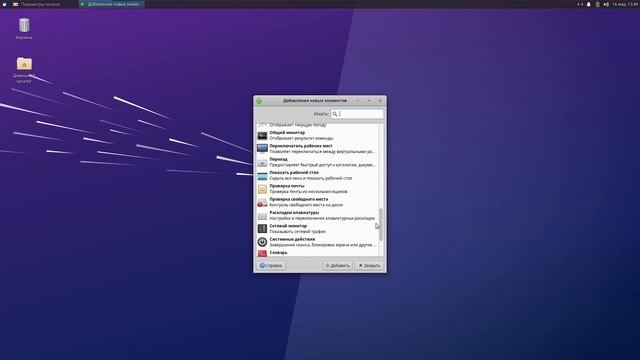640x360 pixels.
Task: Select 'Контроль свободного места на диске' text
Action: pos(306,205)
